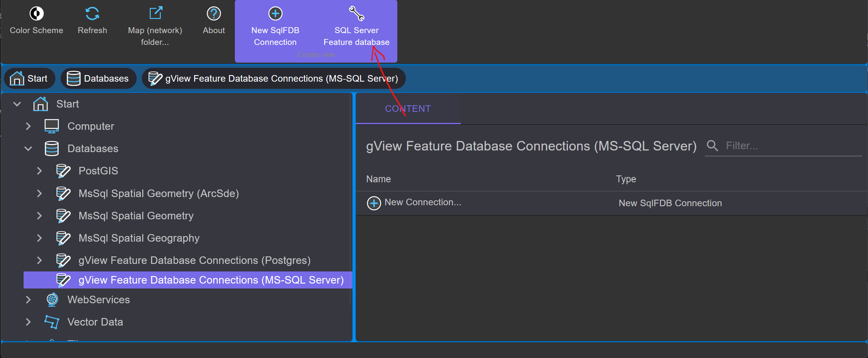Viewport: 868px width, 358px height.
Task: Expand the WebServices node
Action: pos(28,299)
